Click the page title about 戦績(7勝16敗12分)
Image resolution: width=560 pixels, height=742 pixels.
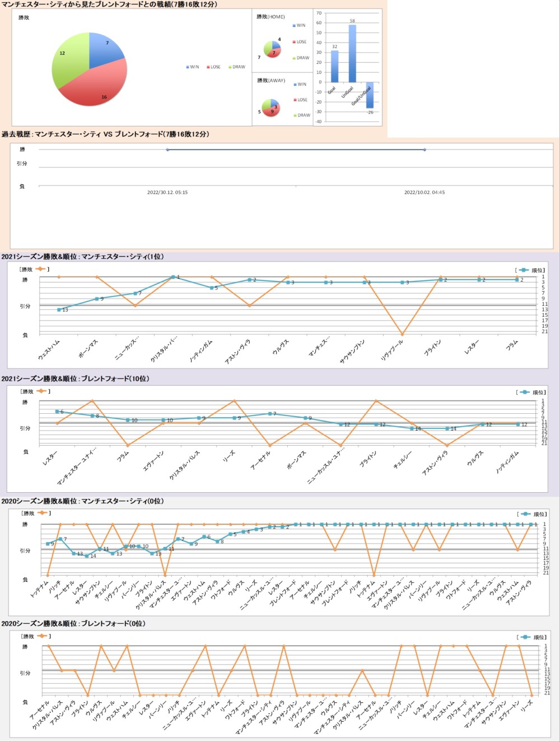coord(110,4)
